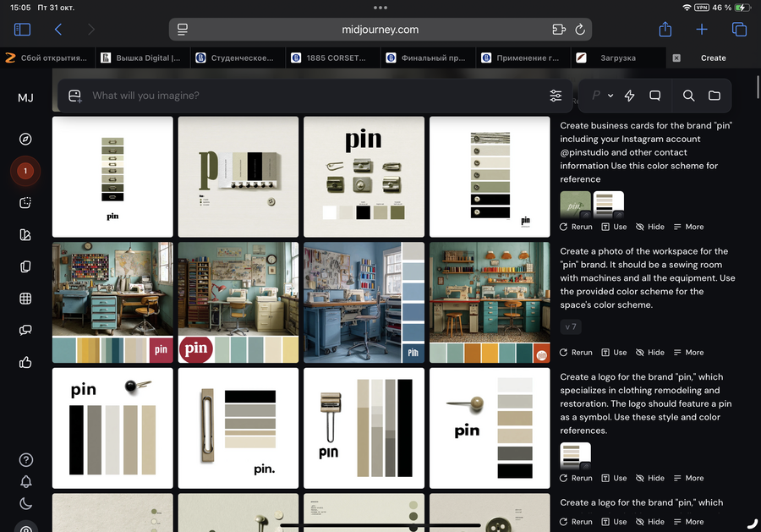Open the Create tab with red badge
Image resolution: width=761 pixels, height=532 pixels.
pos(25,171)
